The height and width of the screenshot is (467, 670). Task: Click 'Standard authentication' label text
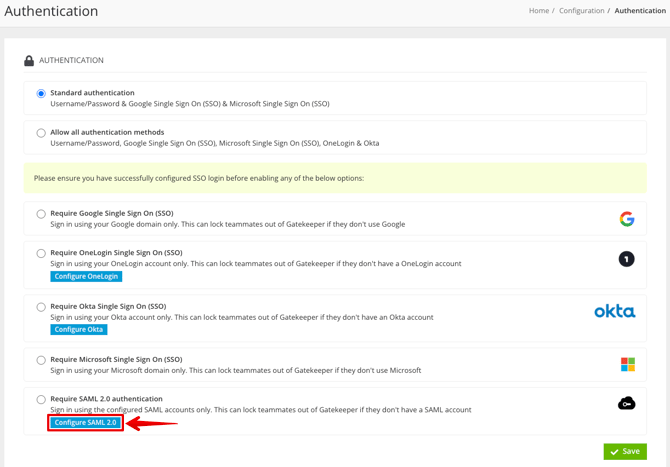pos(92,93)
